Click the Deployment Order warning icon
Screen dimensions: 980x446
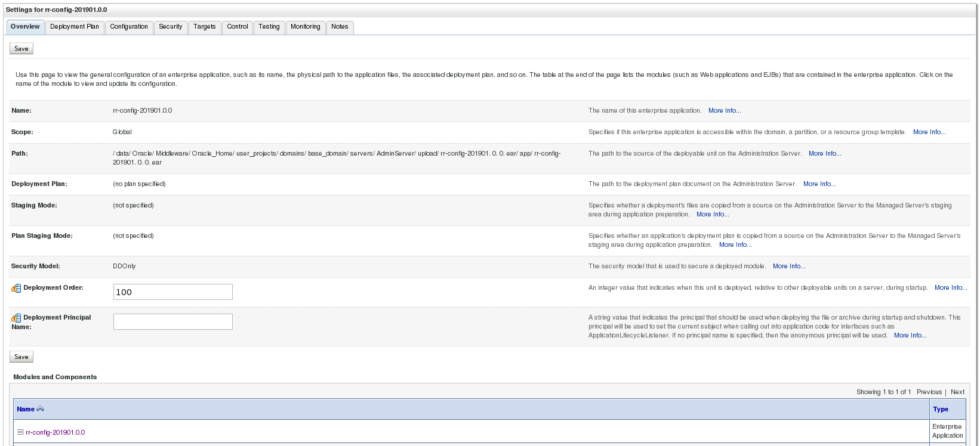(16, 289)
